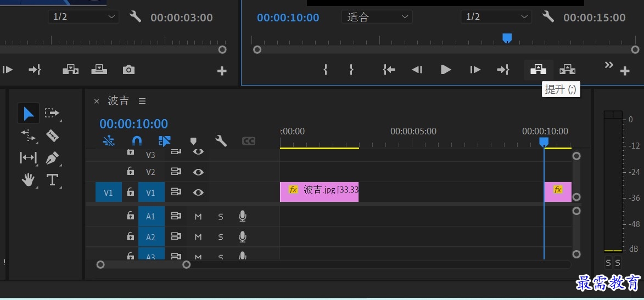This screenshot has height=300, width=644.
Task: Open Program monitor button overflow chevrons
Action: coord(609,65)
